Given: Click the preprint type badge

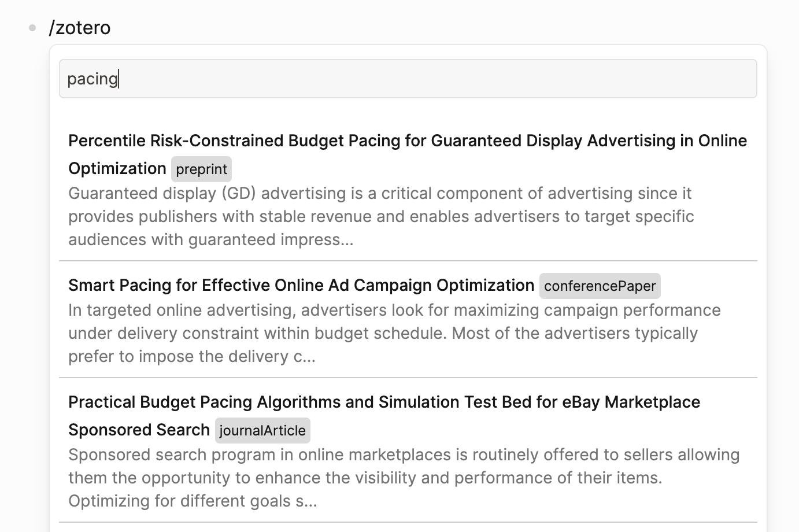Looking at the screenshot, I should (x=201, y=169).
